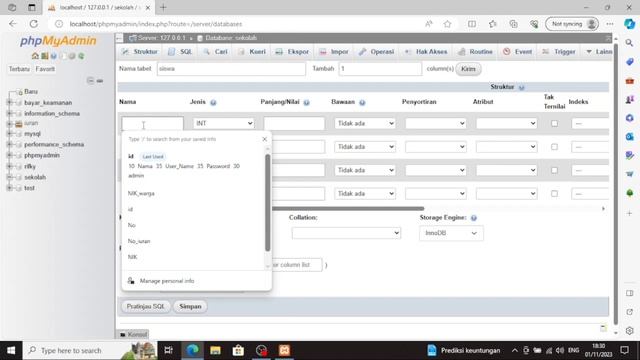Open the notifications center icon

pyautogui.click(x=624, y=350)
